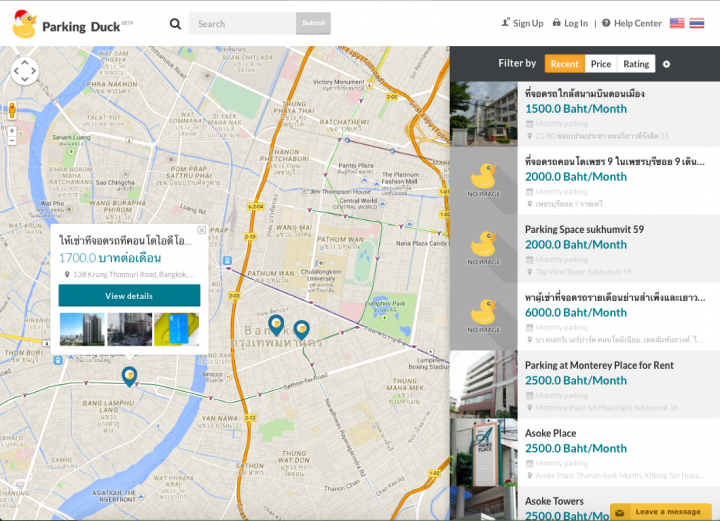Image resolution: width=720 pixels, height=521 pixels.
Task: Click Asiatique The Riverfront map label
Action: [x=114, y=496]
